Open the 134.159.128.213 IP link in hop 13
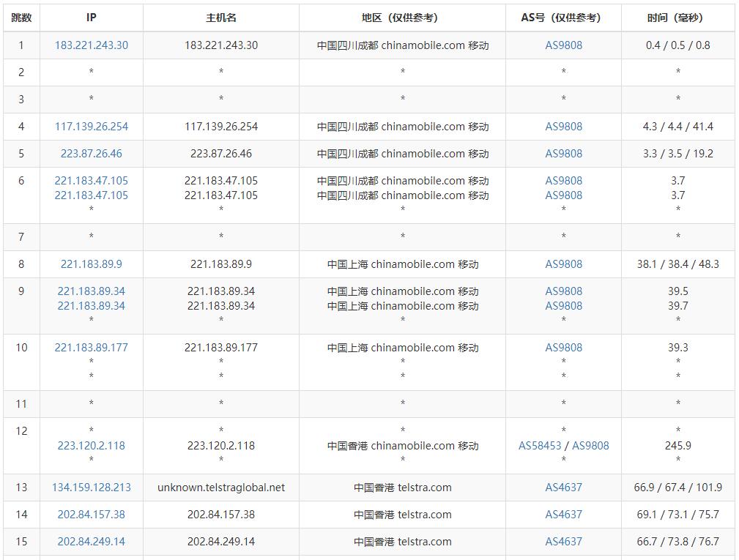This screenshot has width=739, height=560. click(x=92, y=488)
